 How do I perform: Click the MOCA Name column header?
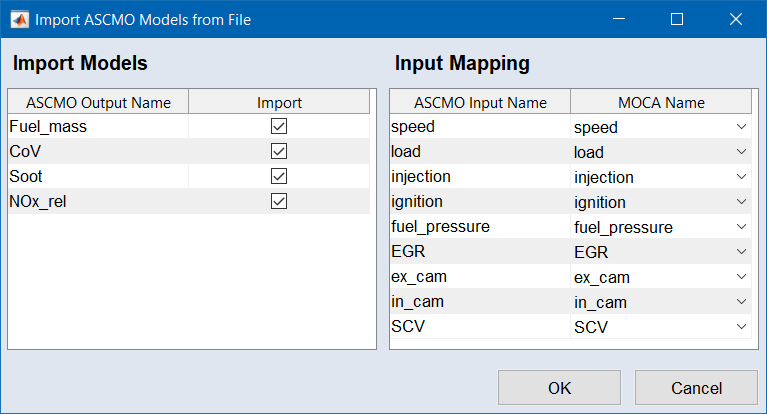(x=660, y=102)
